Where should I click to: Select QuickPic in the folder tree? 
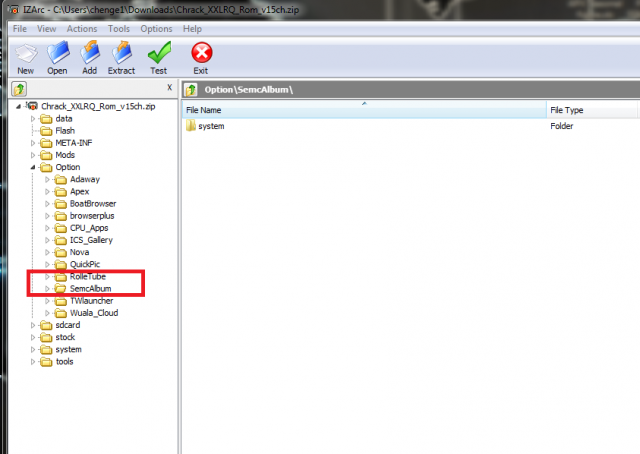pyautogui.click(x=85, y=264)
